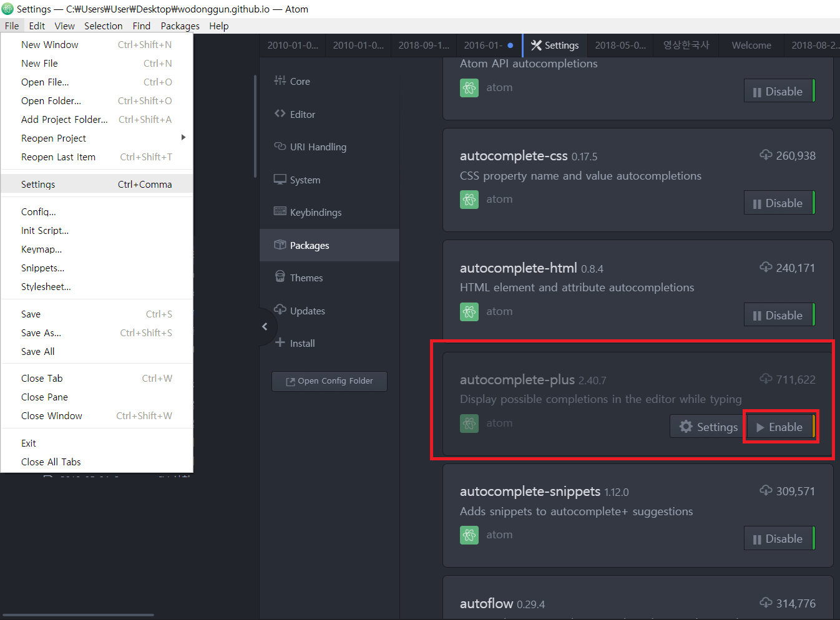Switch to the Welcome tab
This screenshot has height=620, width=840.
point(751,45)
